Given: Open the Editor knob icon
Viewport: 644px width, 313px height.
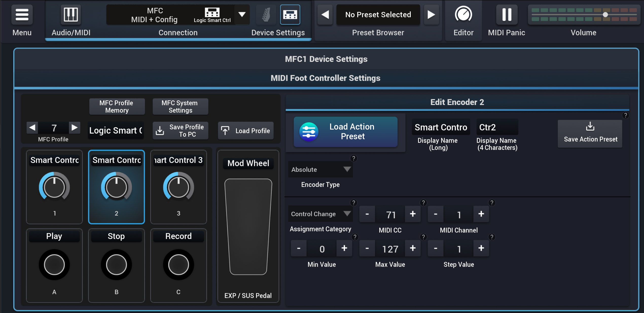Looking at the screenshot, I should 463,14.
